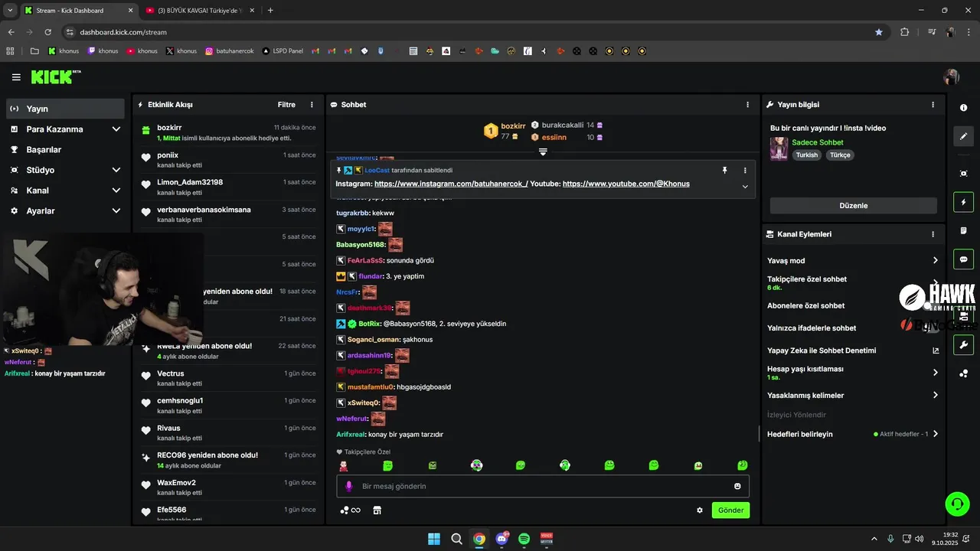Click the Düzenle button

pos(853,206)
